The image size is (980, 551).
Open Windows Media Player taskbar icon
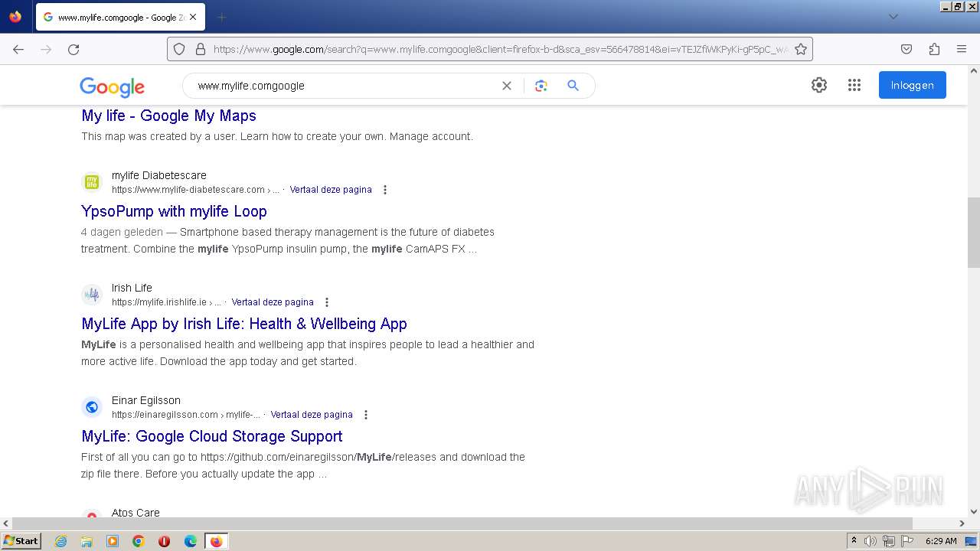(x=113, y=541)
